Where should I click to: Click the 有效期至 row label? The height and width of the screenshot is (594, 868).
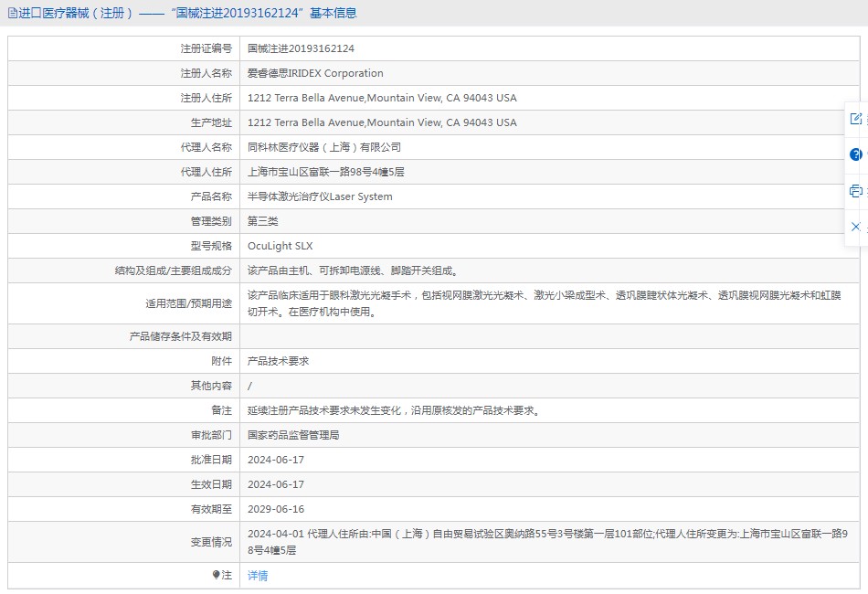point(211,509)
